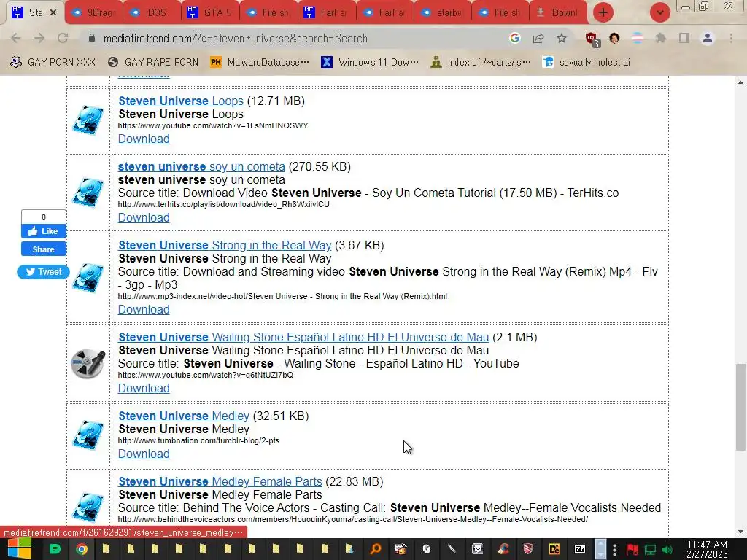Open the Steven Universe Medley title link

click(184, 416)
